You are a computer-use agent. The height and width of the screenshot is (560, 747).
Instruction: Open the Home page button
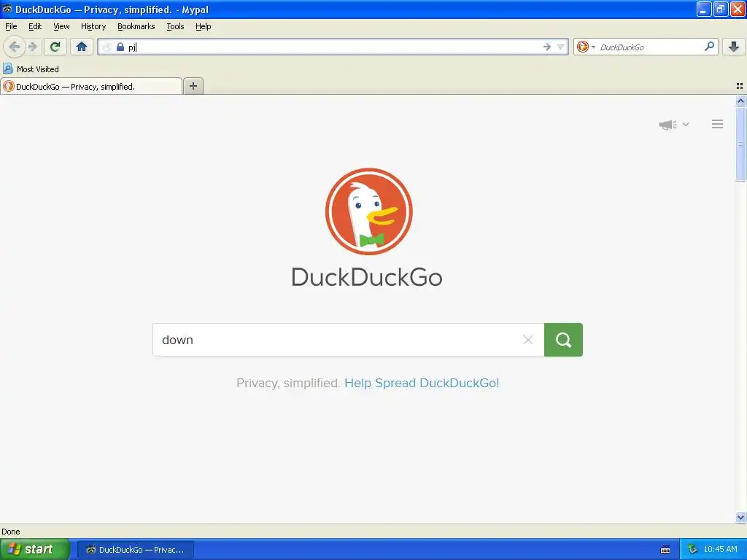(x=82, y=47)
